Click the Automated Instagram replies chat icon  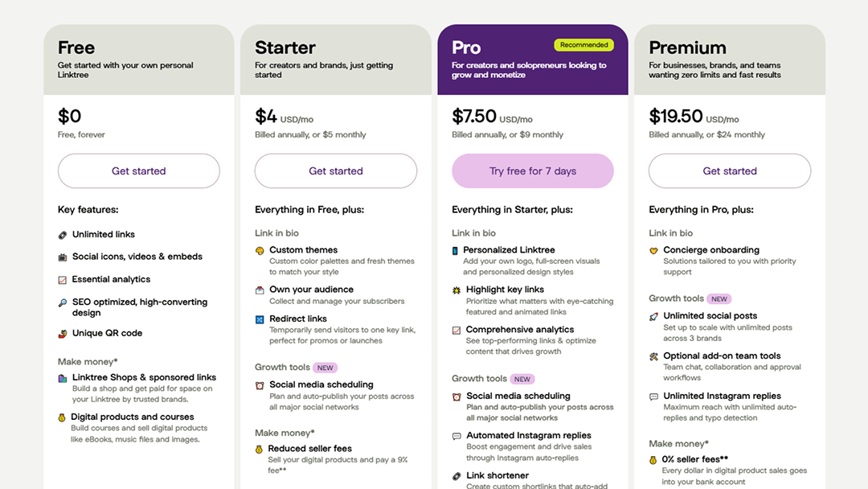[x=456, y=437]
